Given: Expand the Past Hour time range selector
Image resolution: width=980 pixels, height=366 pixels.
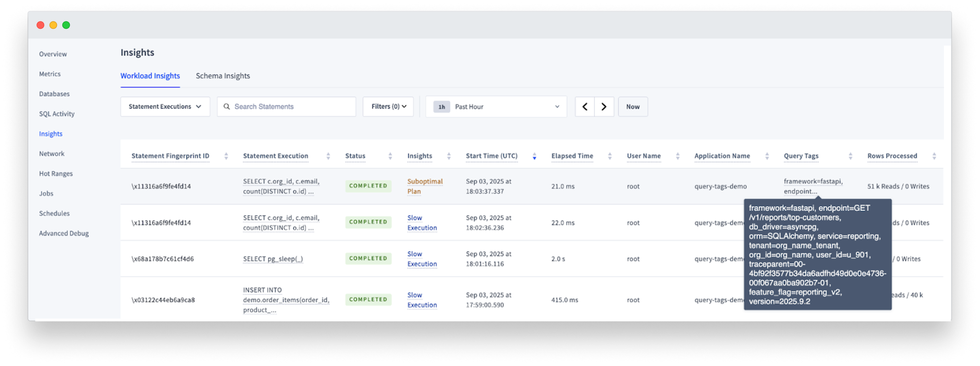Looking at the screenshot, I should tap(496, 107).
